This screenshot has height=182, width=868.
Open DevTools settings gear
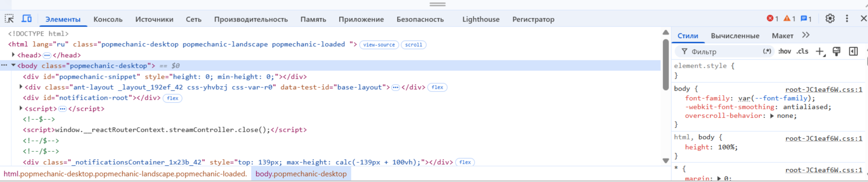(830, 19)
